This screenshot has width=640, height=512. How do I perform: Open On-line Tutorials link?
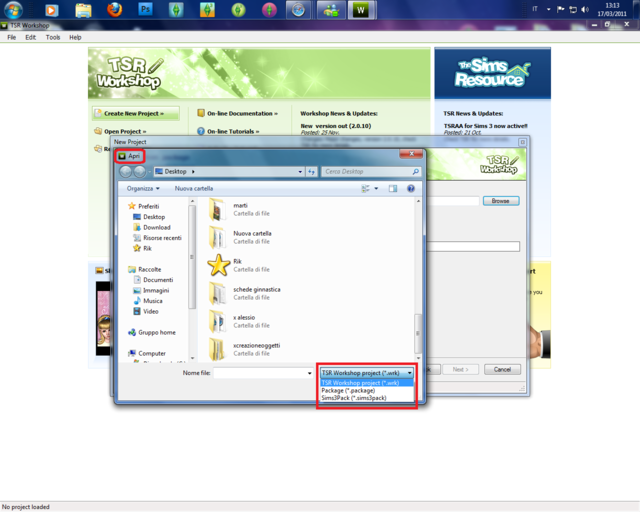click(x=228, y=131)
